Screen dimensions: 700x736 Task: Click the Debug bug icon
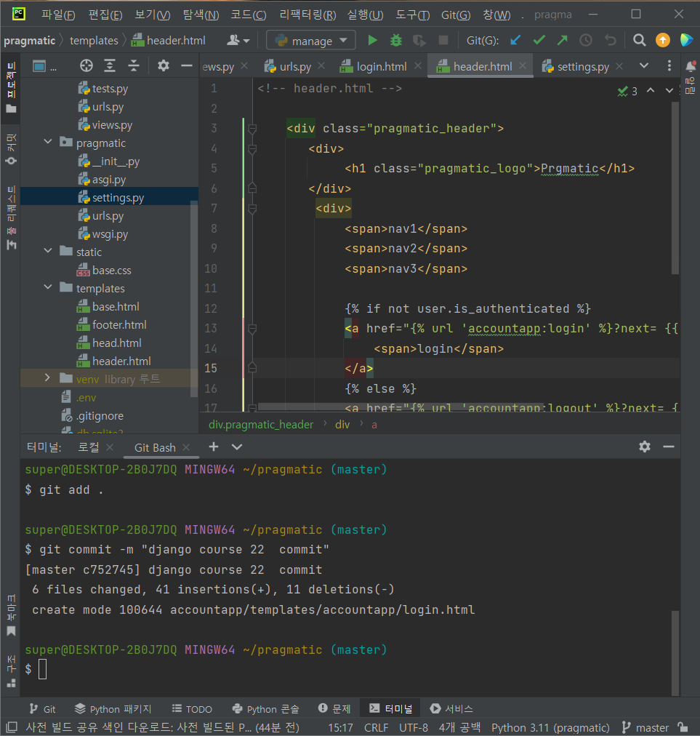396,41
